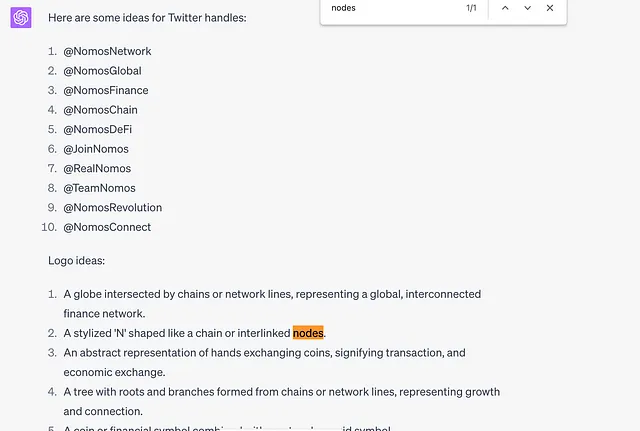The height and width of the screenshot is (431, 640).
Task: Go to next find match
Action: click(x=527, y=8)
